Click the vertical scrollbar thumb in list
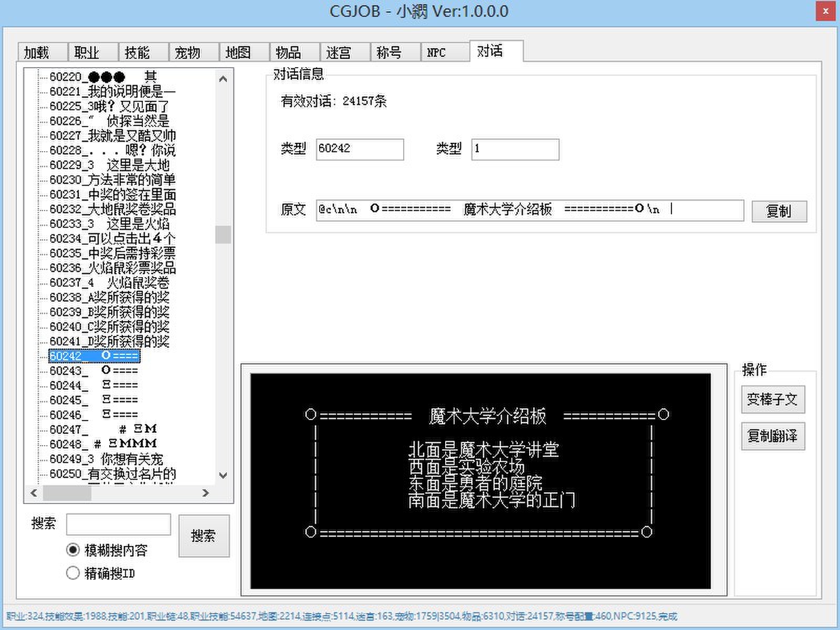840x630 pixels. [223, 235]
